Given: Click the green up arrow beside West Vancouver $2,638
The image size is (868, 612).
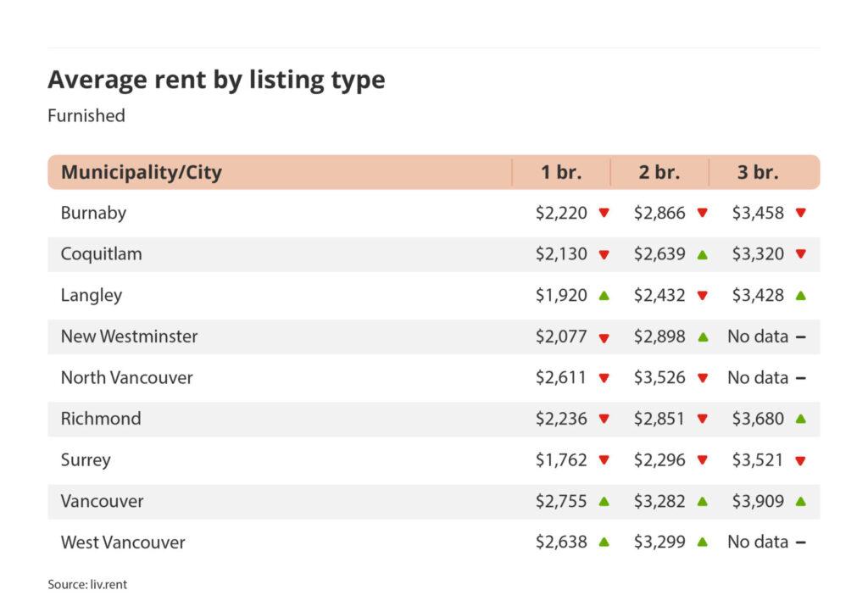Looking at the screenshot, I should 604,542.
